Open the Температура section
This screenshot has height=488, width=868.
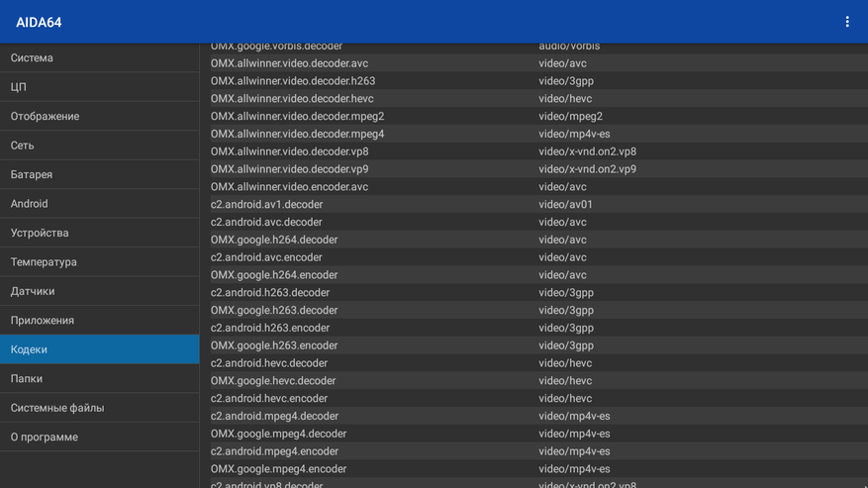tap(100, 262)
